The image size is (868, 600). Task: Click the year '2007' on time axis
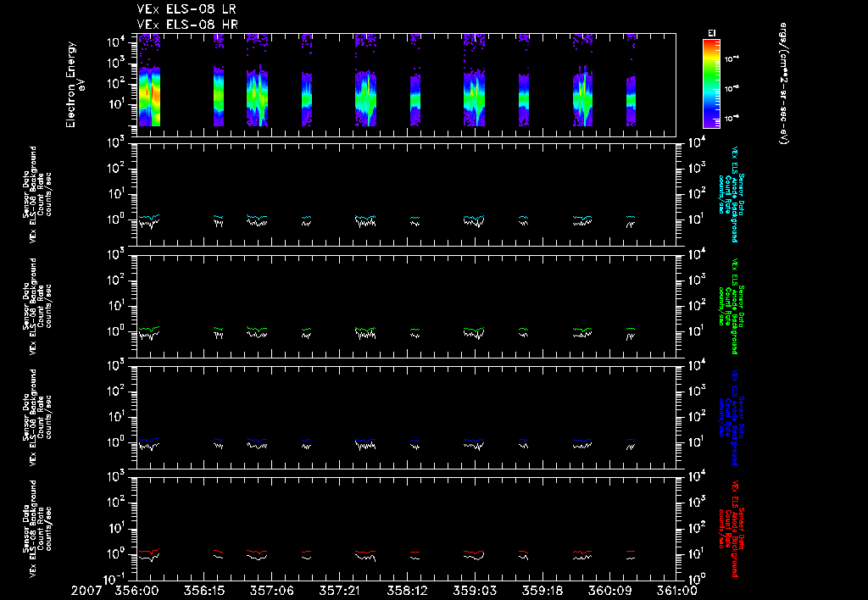[x=87, y=592]
